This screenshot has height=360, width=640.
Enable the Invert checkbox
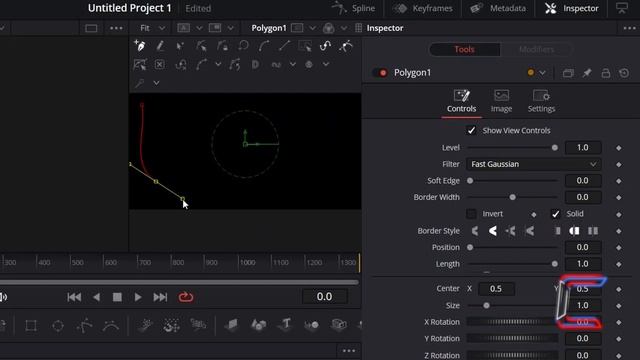(x=471, y=213)
